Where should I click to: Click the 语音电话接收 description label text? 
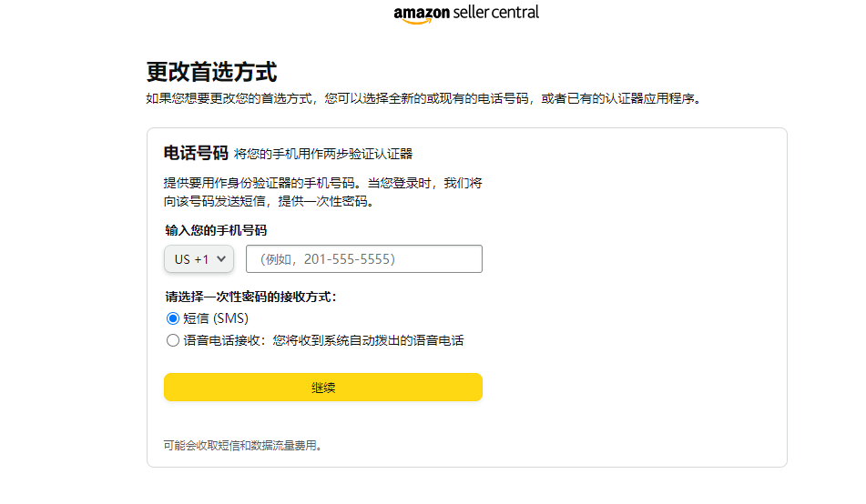coord(323,341)
